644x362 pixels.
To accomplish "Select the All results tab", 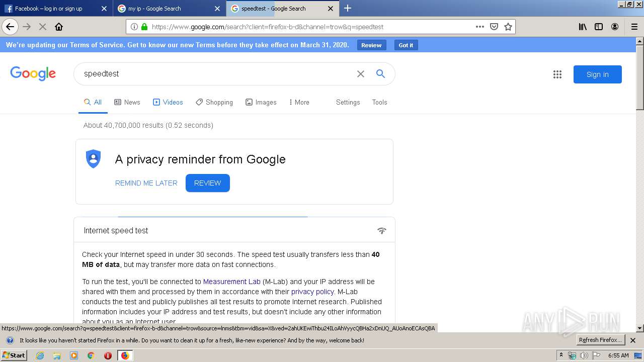I will [x=93, y=102].
